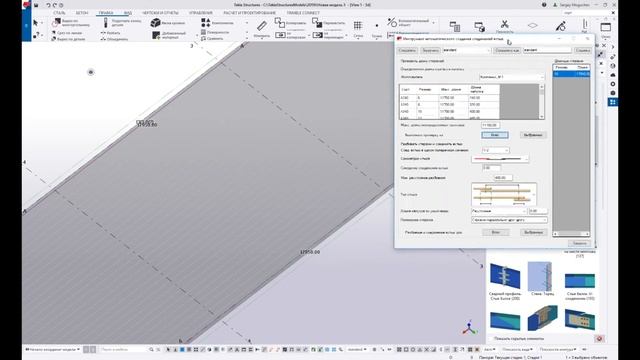Click the Grid icon in ribbon
This screenshot has width=640, height=360.
(x=358, y=26)
